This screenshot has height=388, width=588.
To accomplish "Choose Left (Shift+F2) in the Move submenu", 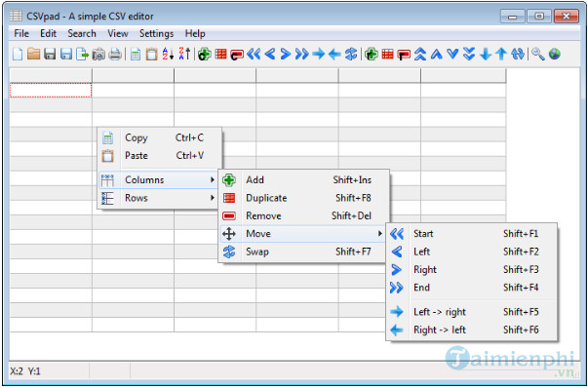I will coord(471,252).
